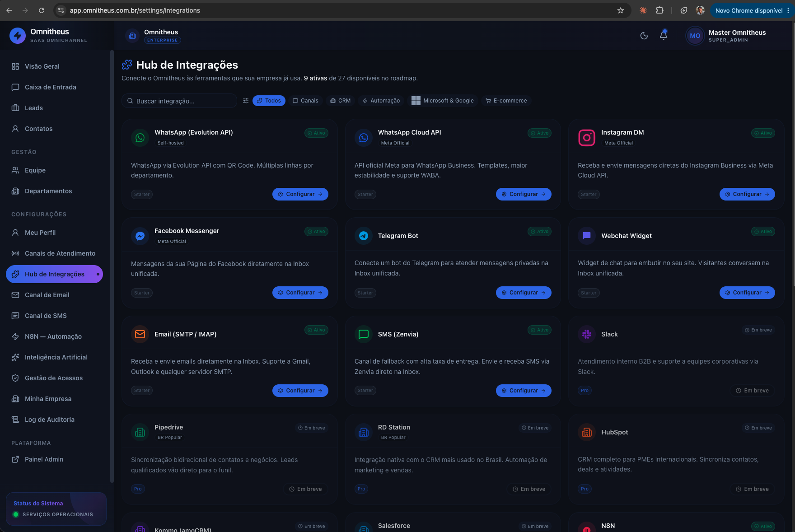Filter integrations by CRM
The image size is (795, 532).
pyautogui.click(x=340, y=101)
